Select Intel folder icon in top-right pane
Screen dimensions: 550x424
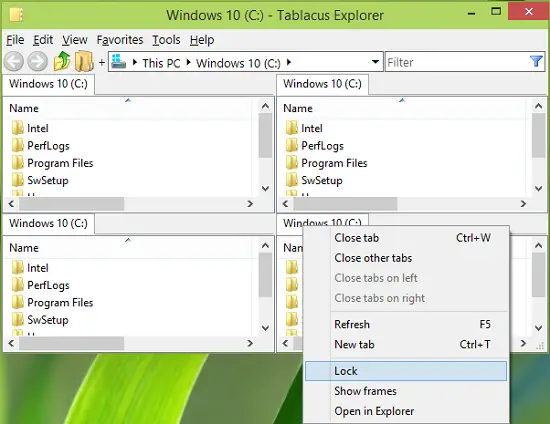[x=291, y=128]
